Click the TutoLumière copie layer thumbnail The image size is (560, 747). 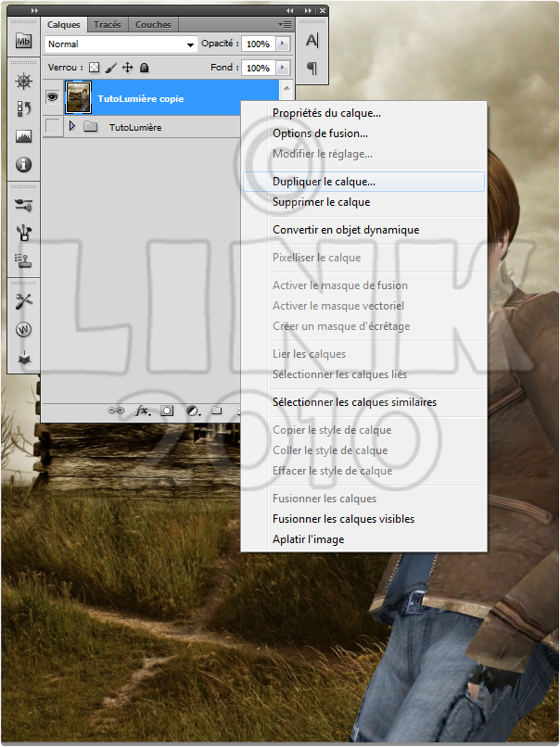(79, 97)
